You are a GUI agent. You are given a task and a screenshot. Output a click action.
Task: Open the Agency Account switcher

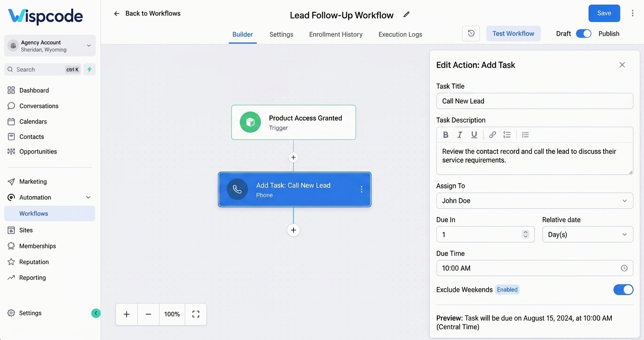pyautogui.click(x=50, y=46)
